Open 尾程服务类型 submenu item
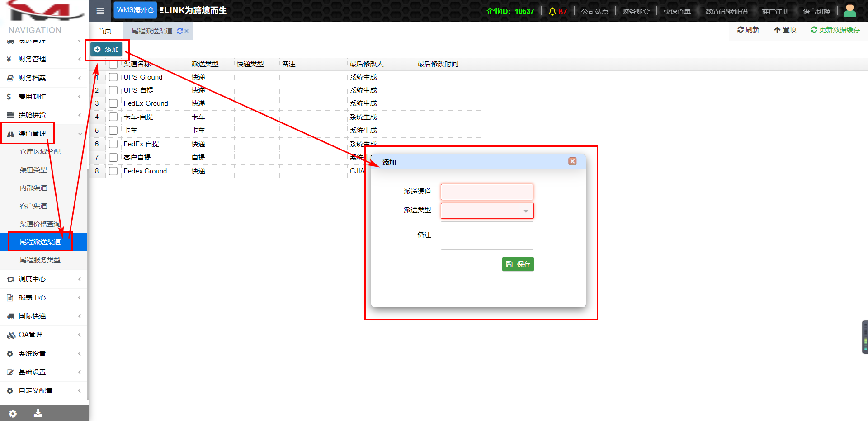This screenshot has height=421, width=868. 40,260
